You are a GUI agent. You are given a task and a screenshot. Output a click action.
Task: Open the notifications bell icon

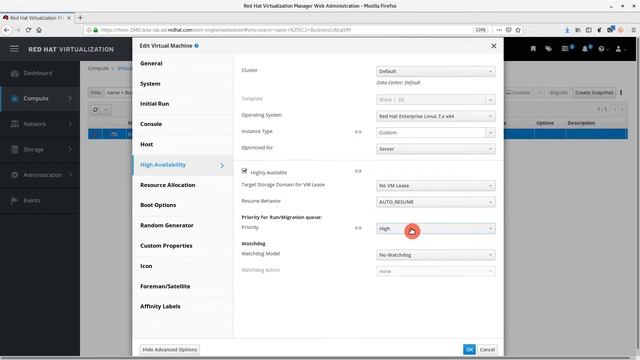pos(585,49)
